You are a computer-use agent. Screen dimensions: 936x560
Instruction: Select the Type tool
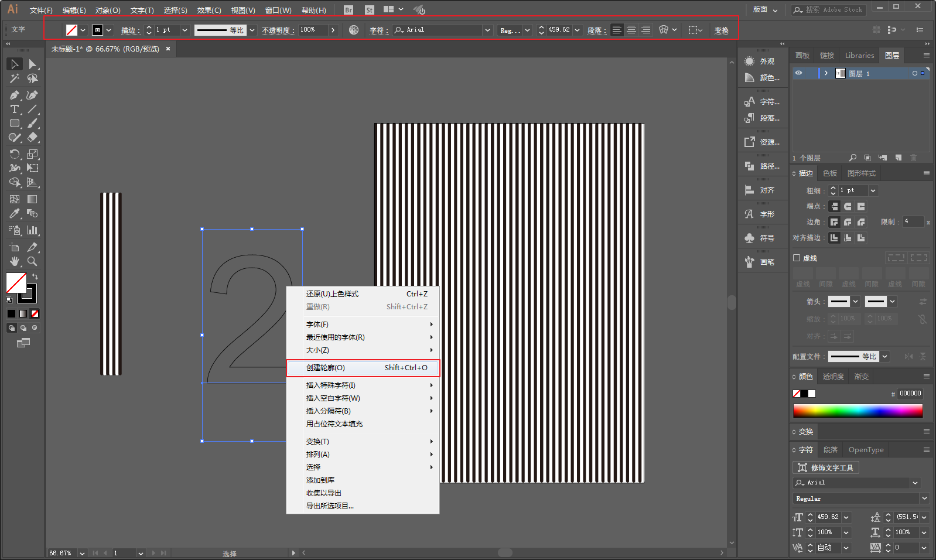(x=15, y=109)
